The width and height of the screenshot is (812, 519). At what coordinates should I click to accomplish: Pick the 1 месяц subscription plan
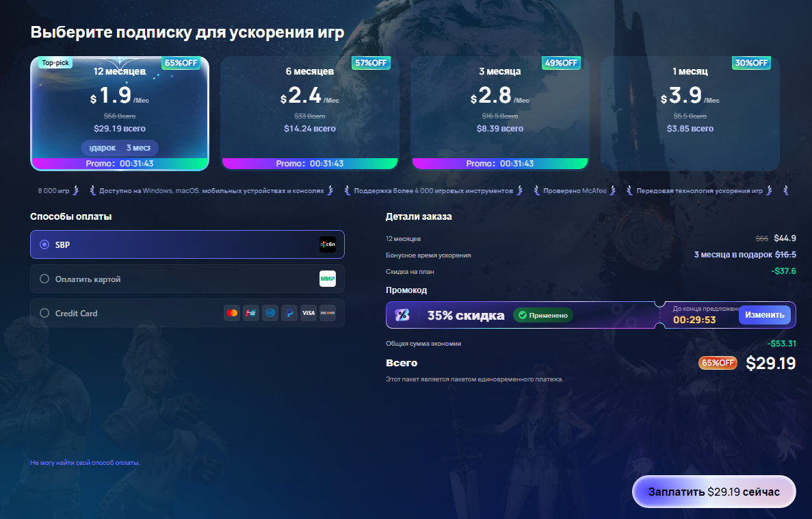(690, 114)
